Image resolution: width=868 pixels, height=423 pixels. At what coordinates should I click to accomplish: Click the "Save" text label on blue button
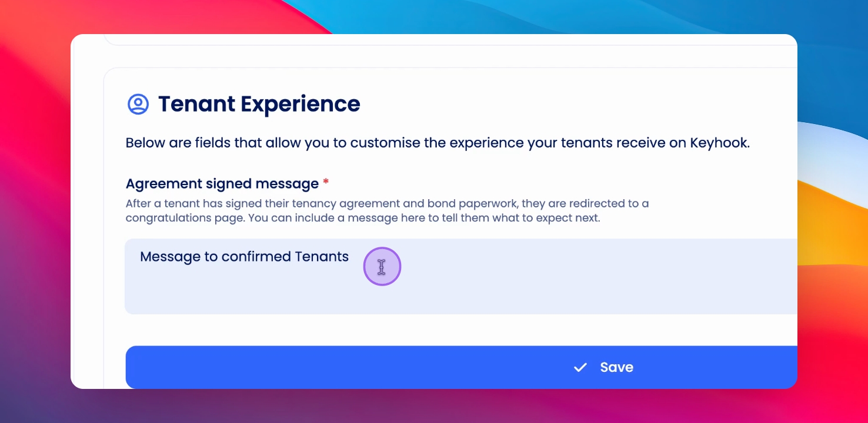(x=616, y=367)
